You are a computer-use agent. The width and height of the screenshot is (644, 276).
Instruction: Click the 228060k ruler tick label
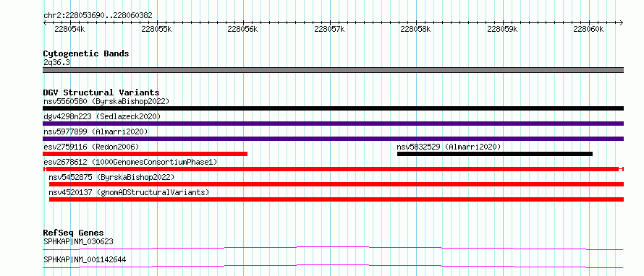coord(588,29)
